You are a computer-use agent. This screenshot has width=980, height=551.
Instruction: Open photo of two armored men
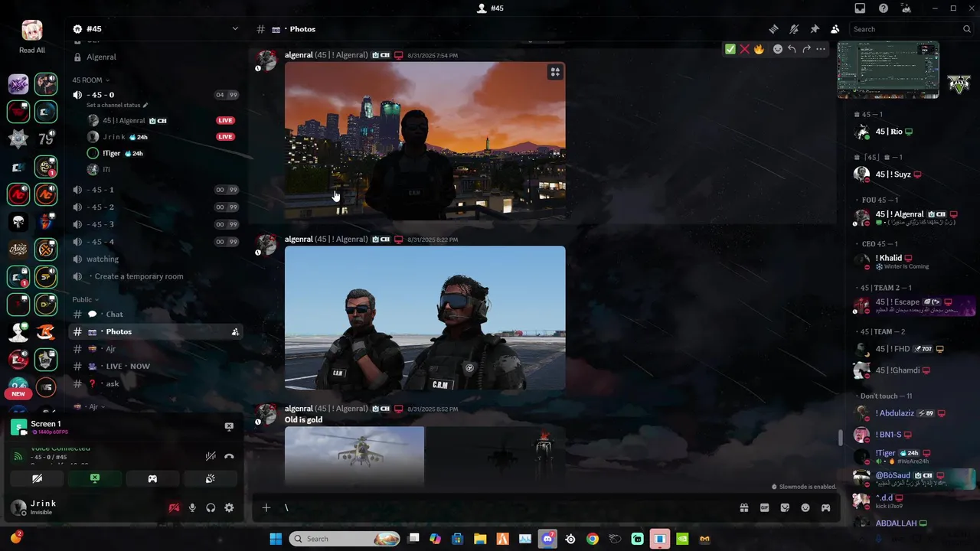(x=425, y=318)
